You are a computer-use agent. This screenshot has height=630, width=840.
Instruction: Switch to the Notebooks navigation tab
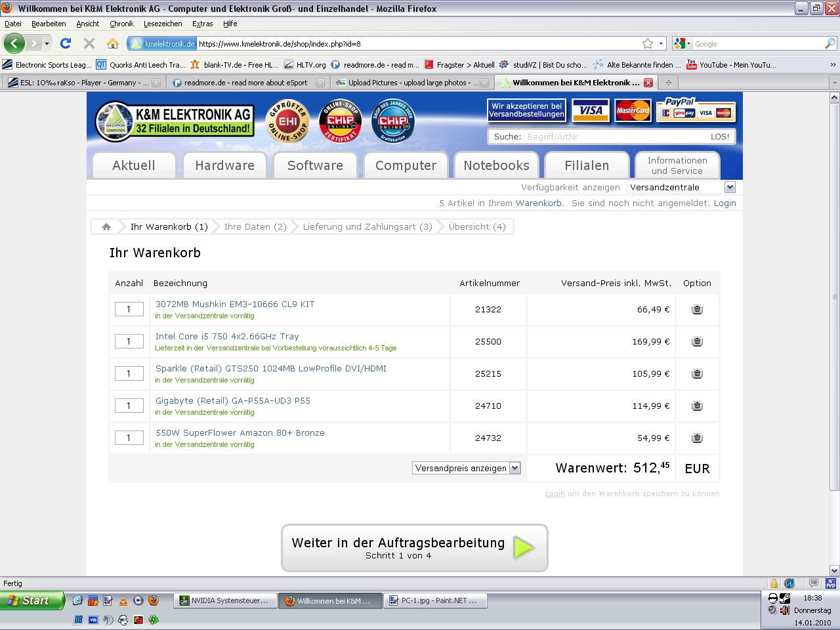pos(496,165)
